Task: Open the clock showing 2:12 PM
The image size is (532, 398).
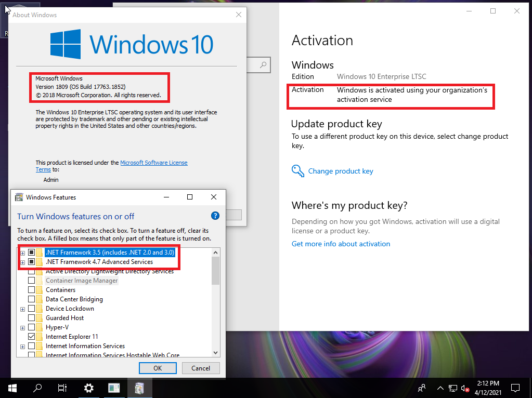Action: [488, 388]
